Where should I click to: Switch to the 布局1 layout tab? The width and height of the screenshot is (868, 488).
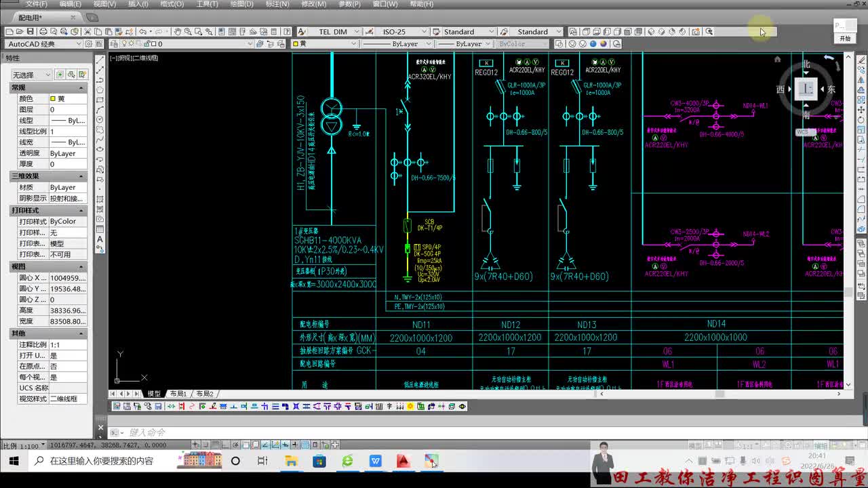tap(178, 394)
